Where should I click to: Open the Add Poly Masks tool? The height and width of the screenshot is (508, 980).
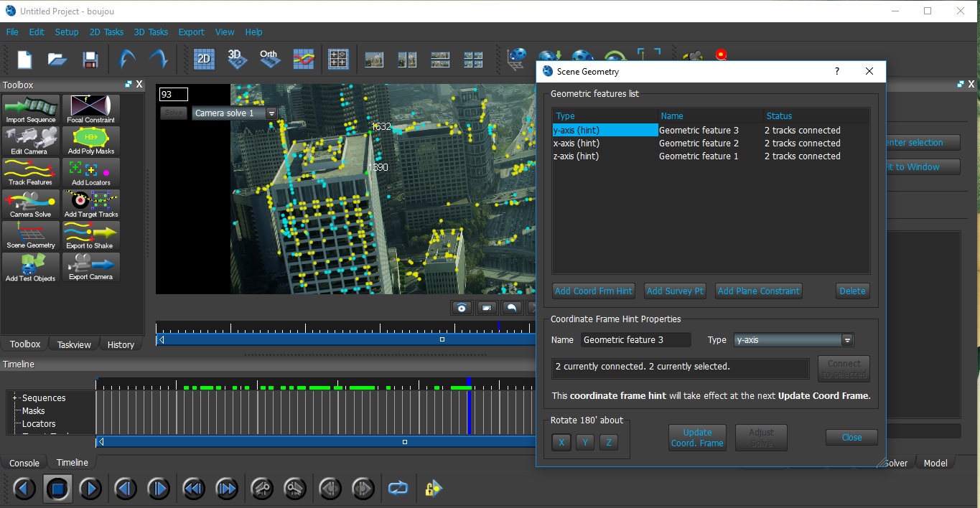tap(91, 141)
